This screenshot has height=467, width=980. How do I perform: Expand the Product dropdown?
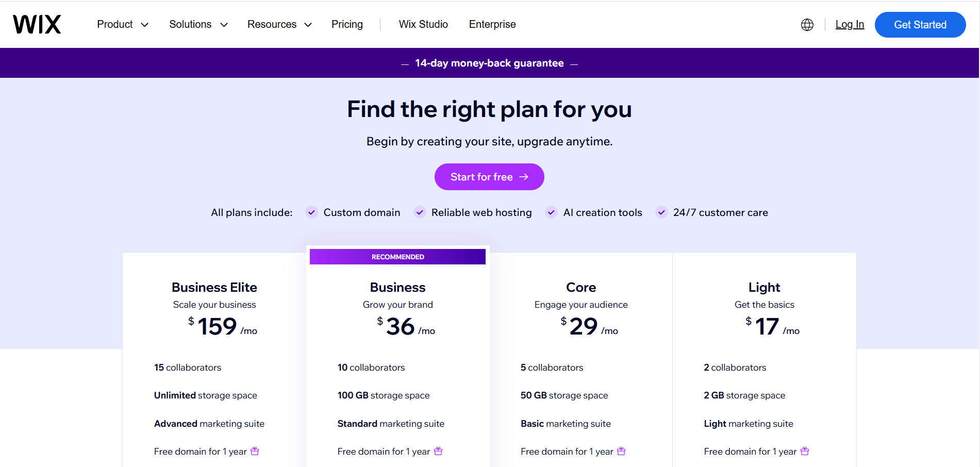pyautogui.click(x=122, y=24)
